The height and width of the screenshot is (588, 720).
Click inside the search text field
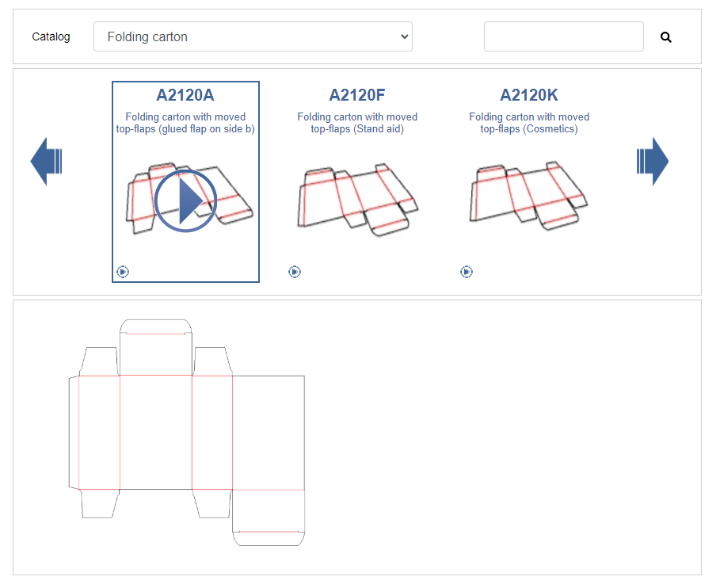(563, 36)
